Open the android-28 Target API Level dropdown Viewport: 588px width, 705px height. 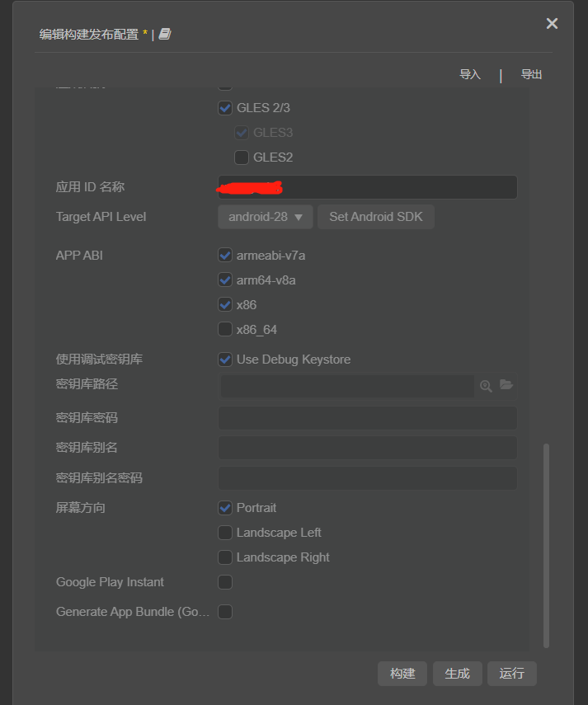(266, 217)
